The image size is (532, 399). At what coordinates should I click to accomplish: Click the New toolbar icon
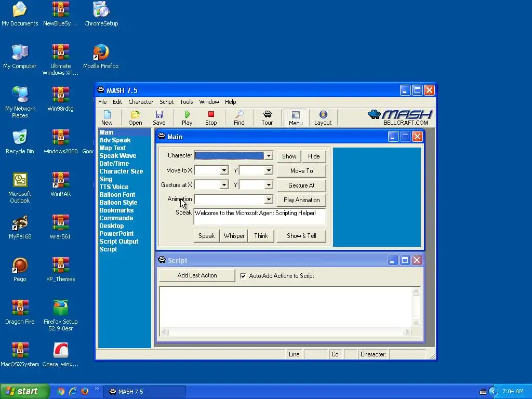pos(107,118)
